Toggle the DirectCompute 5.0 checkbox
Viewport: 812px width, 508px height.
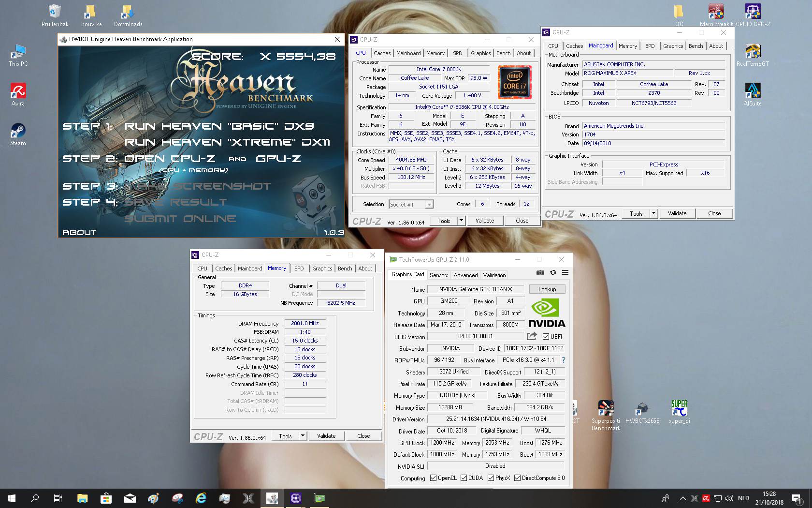click(517, 478)
